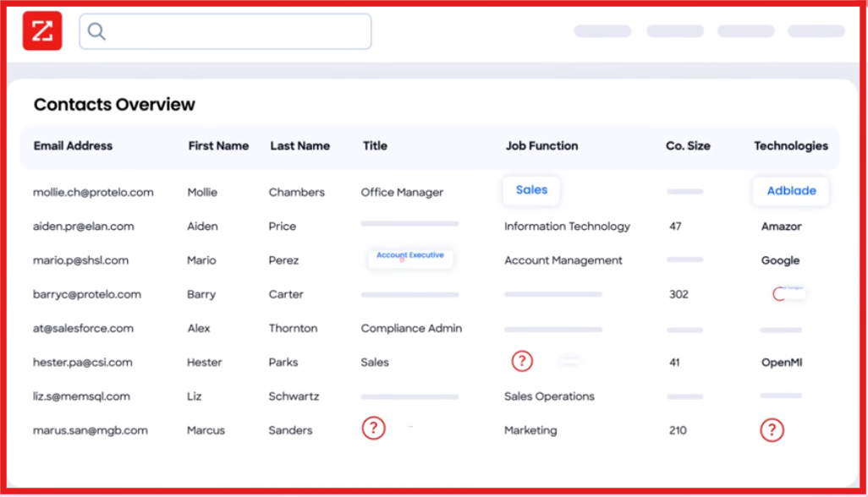Sort by the First Name column header

tap(218, 146)
